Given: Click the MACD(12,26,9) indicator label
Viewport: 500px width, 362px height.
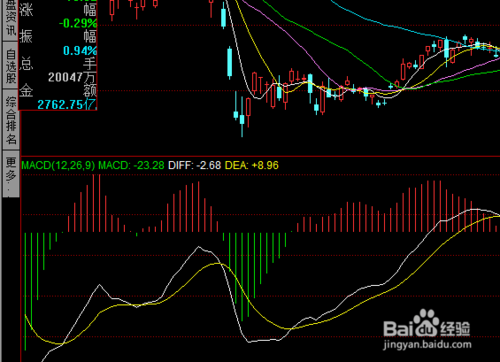Looking at the screenshot, I should coord(58,165).
